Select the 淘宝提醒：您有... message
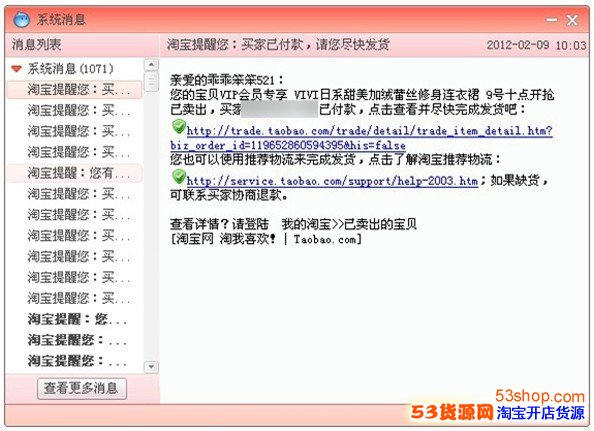 [x=75, y=173]
